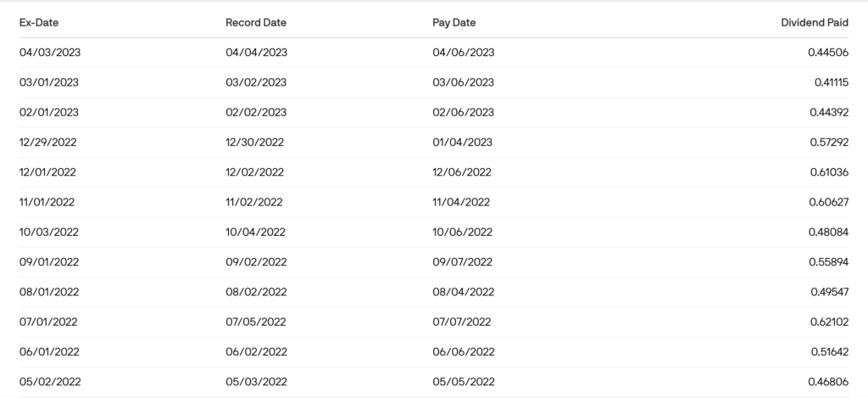Viewport: 868px width, 398px height.
Task: Click the 03/06/2023 pay date cell
Action: click(463, 82)
